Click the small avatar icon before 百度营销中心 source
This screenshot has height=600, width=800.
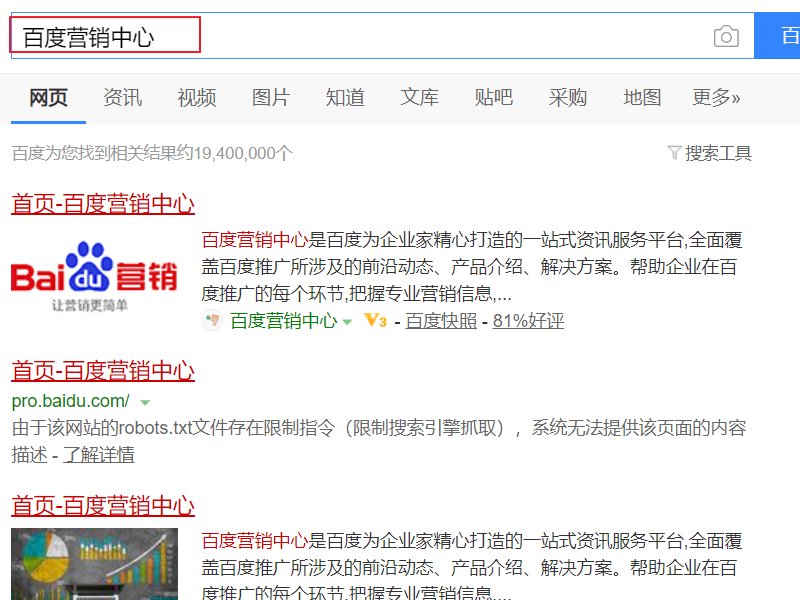(211, 321)
